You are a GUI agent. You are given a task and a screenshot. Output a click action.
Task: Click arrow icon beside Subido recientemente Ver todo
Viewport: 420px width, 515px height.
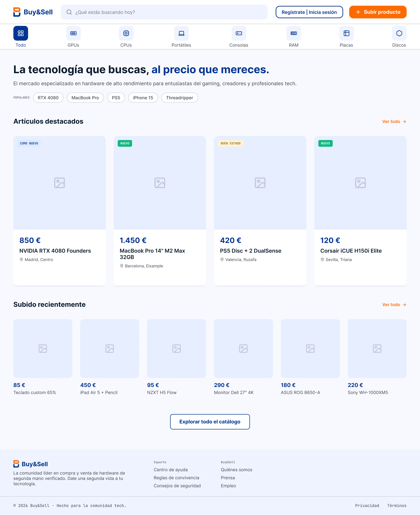404,305
